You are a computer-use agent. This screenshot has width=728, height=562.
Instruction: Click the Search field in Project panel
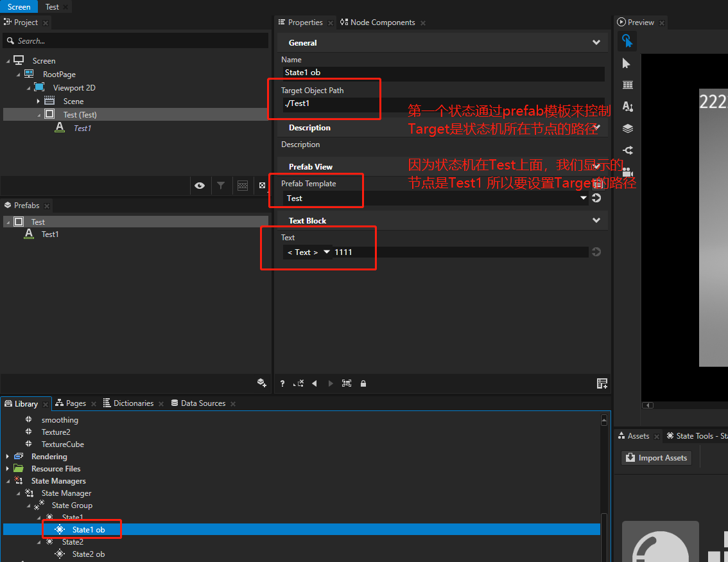click(135, 41)
